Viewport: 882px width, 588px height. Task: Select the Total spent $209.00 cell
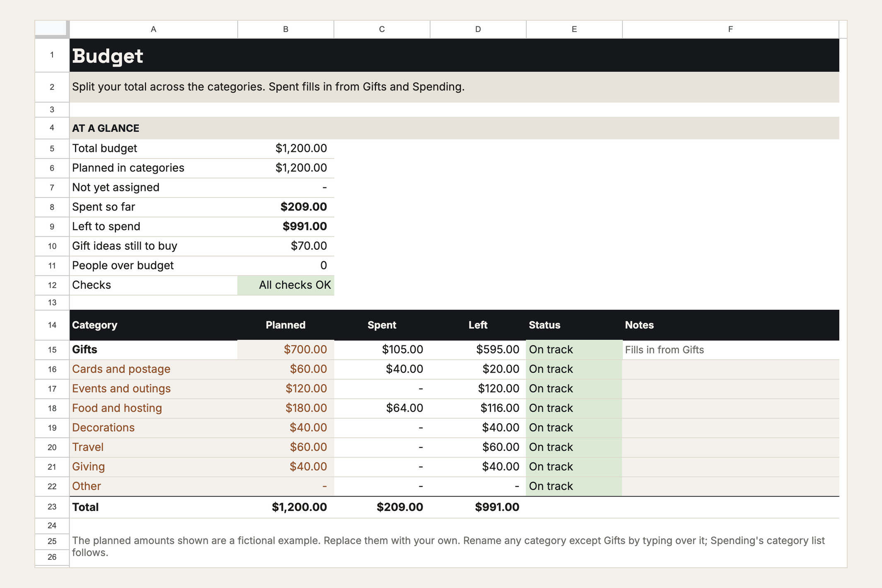tap(382, 507)
